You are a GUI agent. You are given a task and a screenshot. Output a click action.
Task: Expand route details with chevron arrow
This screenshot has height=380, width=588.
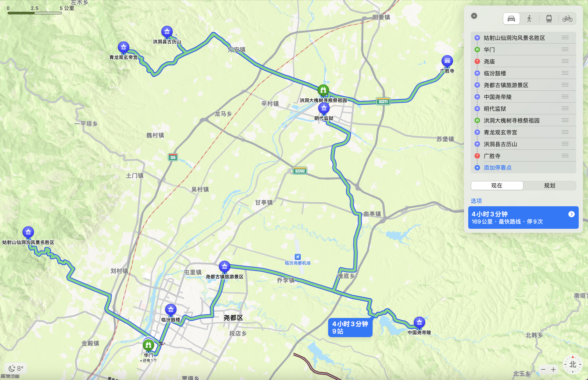coord(571,214)
